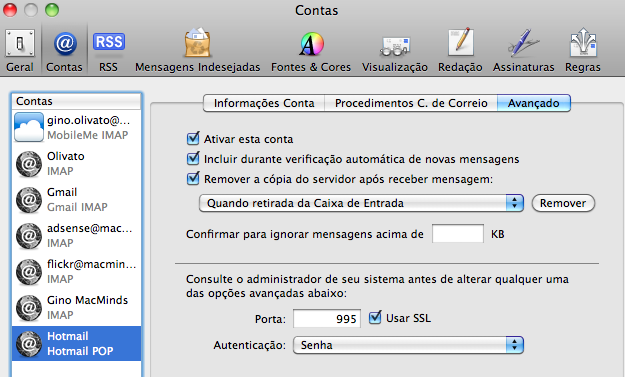This screenshot has width=625, height=377.
Task: Open the Assinaturas signatures pane
Action: [523, 51]
